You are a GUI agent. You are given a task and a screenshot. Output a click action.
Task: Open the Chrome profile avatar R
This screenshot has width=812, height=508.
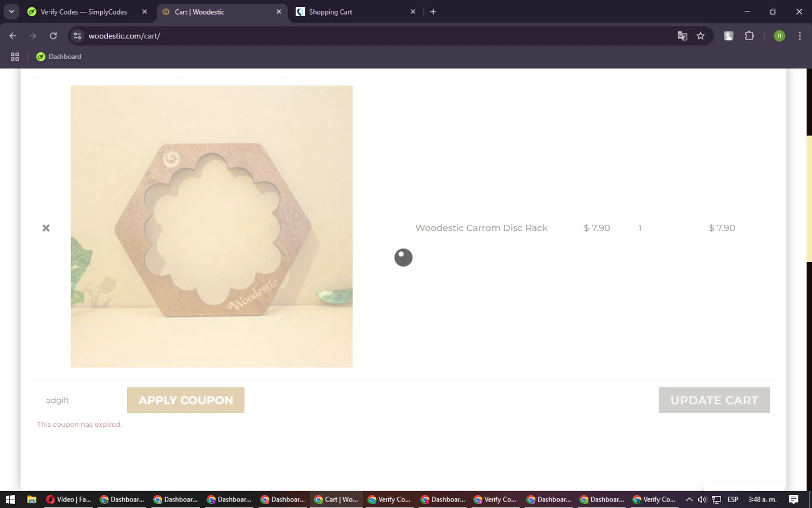(x=780, y=36)
